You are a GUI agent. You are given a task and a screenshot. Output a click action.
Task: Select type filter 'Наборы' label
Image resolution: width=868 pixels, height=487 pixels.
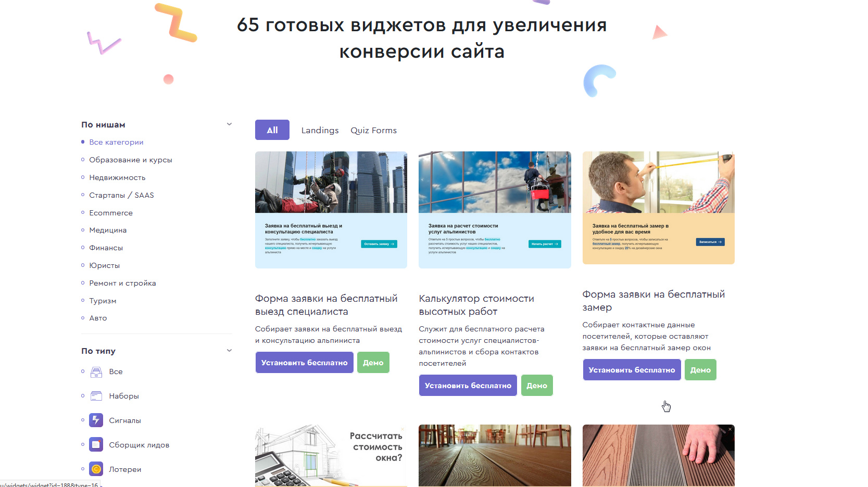pyautogui.click(x=124, y=396)
